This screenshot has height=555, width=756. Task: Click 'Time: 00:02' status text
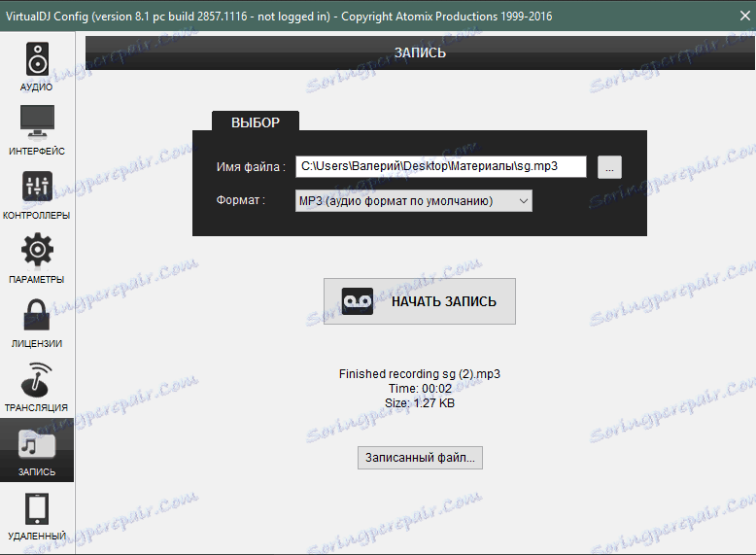pyautogui.click(x=420, y=389)
